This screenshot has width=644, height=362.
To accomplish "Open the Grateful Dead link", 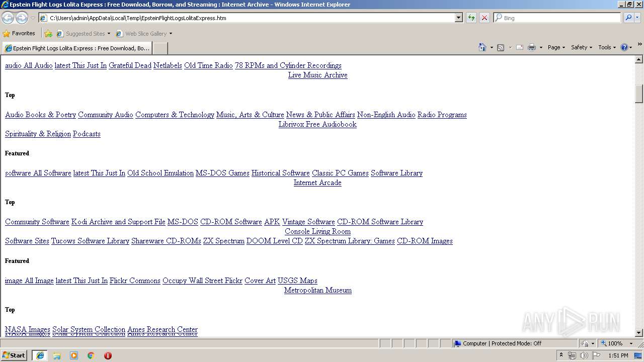I will click(130, 65).
